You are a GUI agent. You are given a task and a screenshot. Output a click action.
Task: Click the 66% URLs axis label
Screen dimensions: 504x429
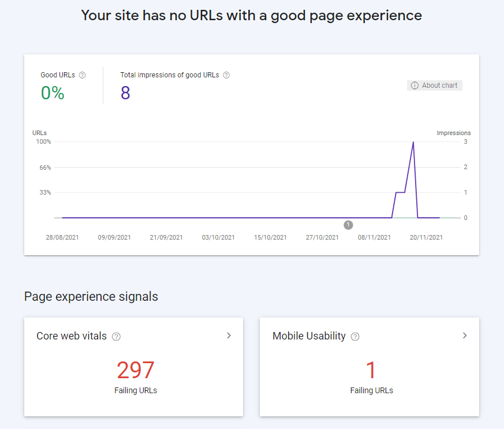pos(46,167)
